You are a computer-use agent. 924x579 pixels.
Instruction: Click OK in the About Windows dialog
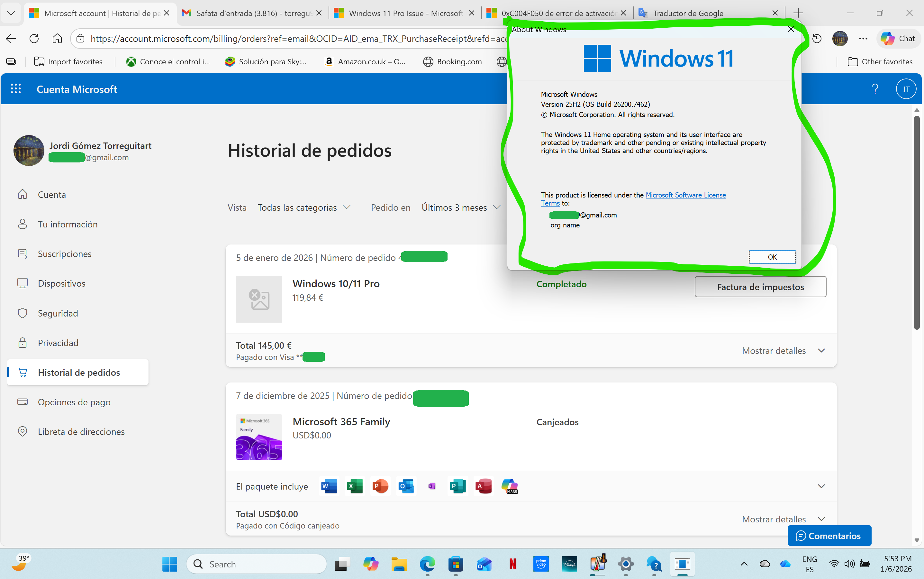772,257
